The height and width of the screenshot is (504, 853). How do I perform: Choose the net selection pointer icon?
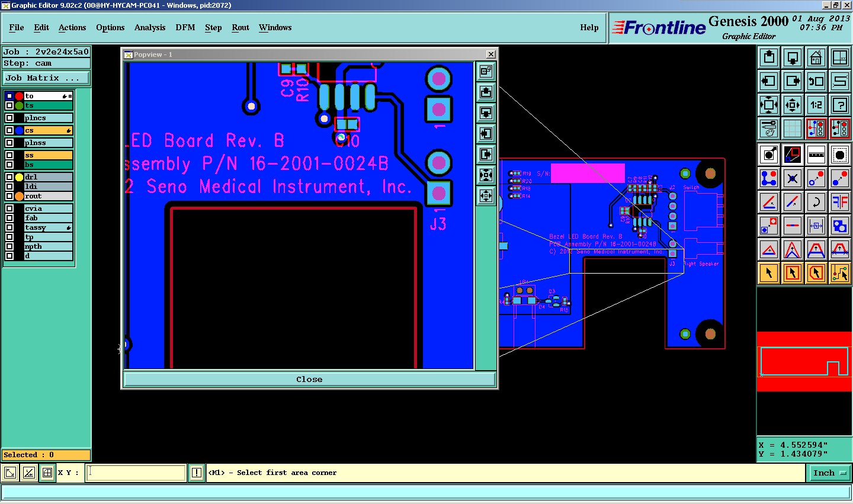point(840,273)
